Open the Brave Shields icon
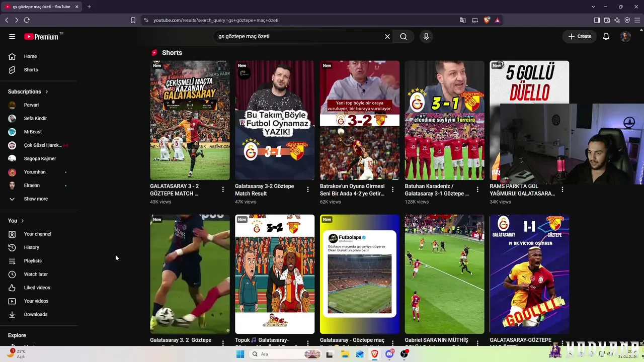The image size is (644, 362). coord(487,20)
